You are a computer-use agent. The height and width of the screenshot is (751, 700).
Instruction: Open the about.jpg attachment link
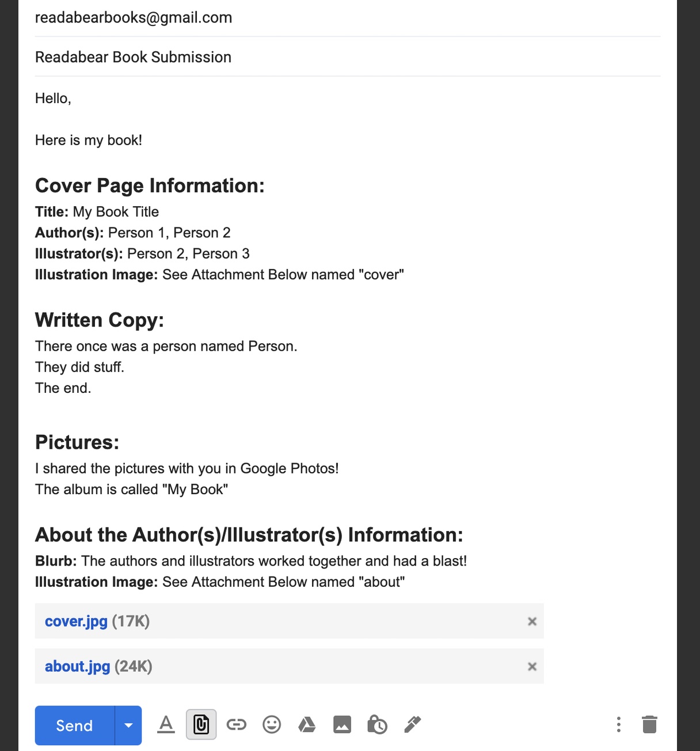tap(77, 666)
